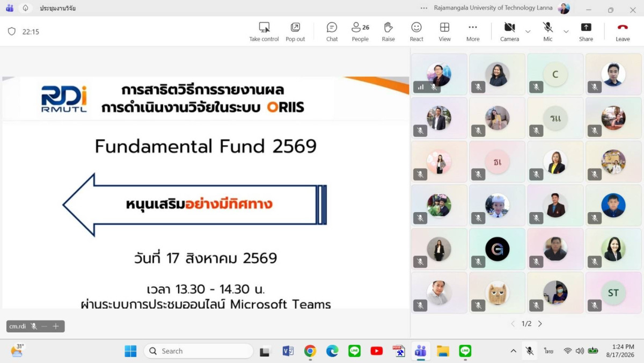Open the View layout options

point(445,32)
